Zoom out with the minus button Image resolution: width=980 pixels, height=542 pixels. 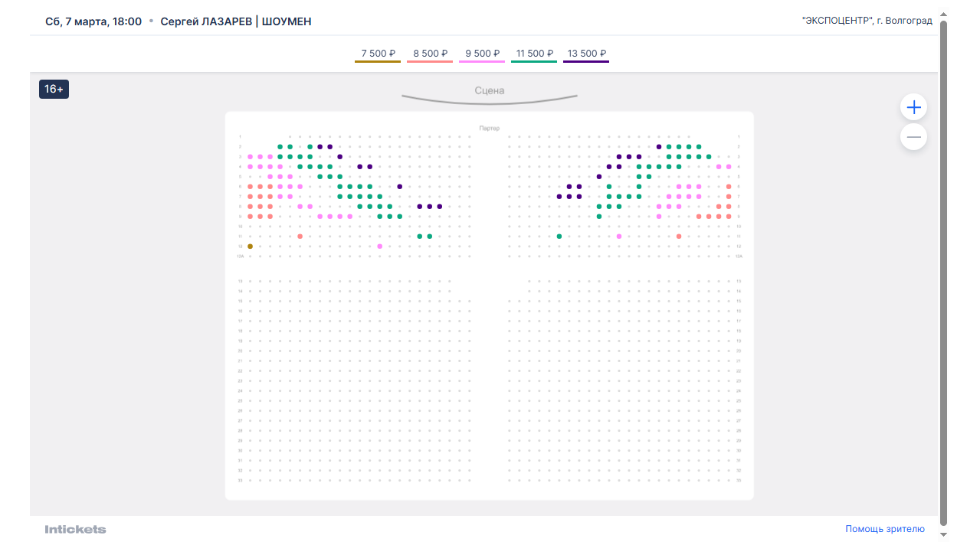coord(913,138)
